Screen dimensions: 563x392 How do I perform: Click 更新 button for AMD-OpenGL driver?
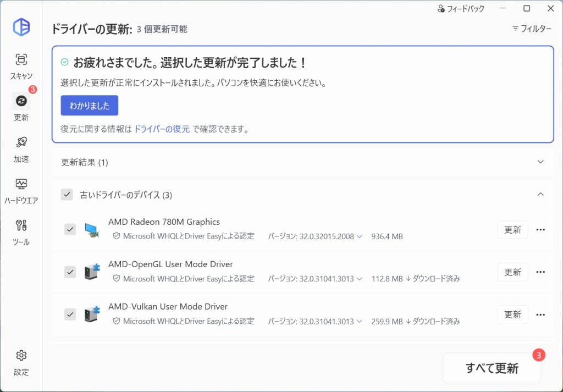pyautogui.click(x=512, y=272)
